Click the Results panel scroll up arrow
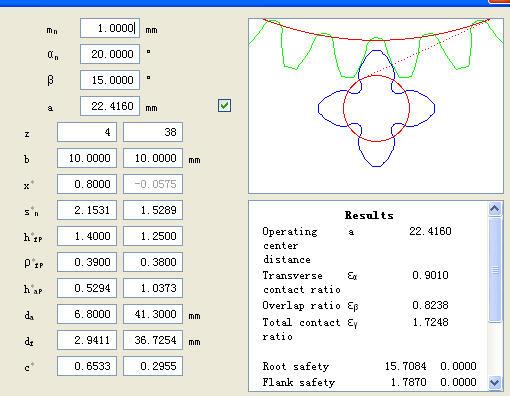The height and width of the screenshot is (396, 510). 495,209
